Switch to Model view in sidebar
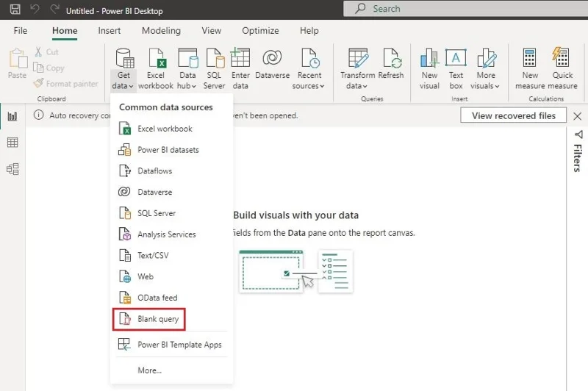The width and height of the screenshot is (588, 391). pos(12,169)
